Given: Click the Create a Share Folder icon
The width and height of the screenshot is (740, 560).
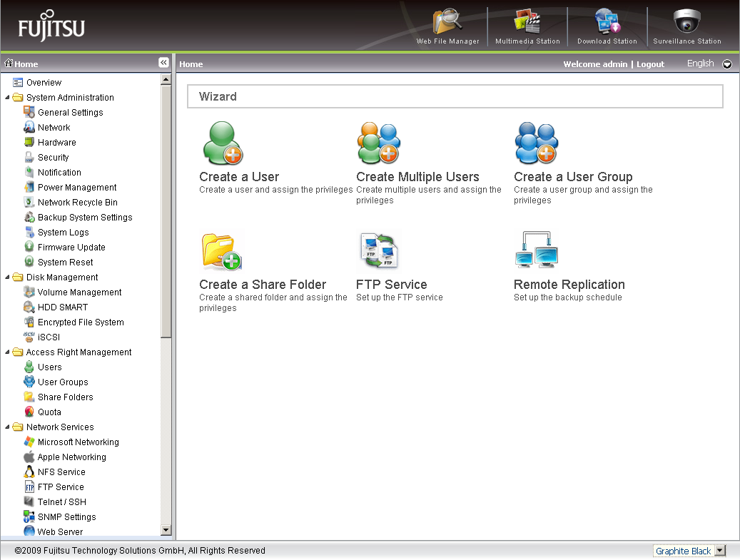Looking at the screenshot, I should (x=222, y=251).
